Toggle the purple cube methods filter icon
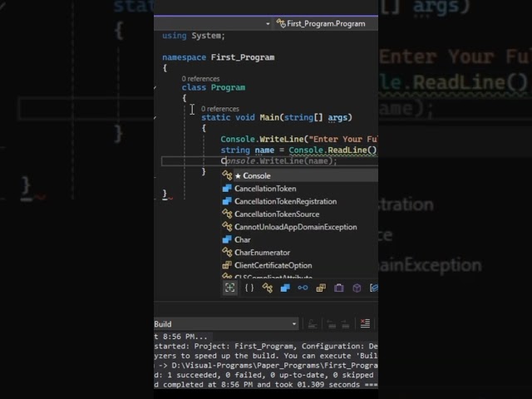Image resolution: width=532 pixels, height=399 pixels. pos(357,288)
